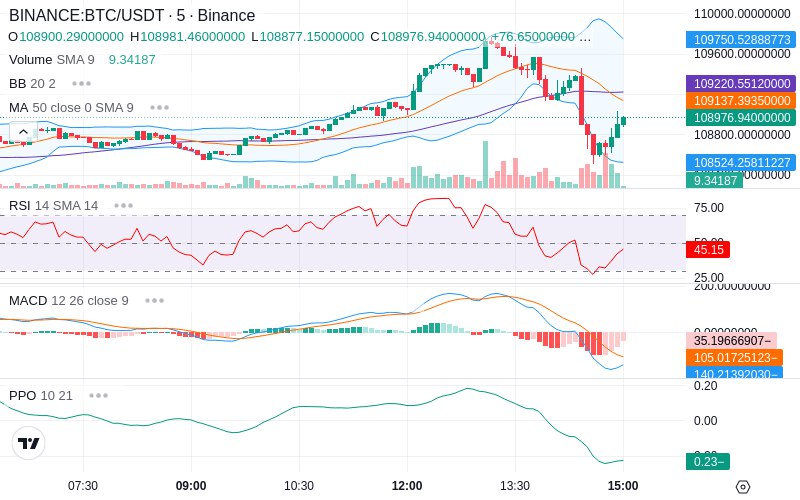Click the current price label 108976.94000000
Screen dimensions: 800x500
[x=741, y=118]
